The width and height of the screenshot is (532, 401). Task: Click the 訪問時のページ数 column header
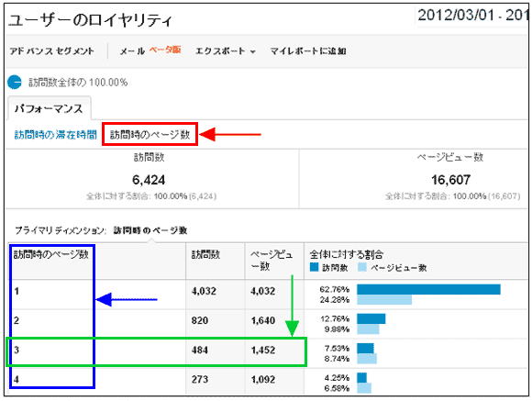pos(51,254)
